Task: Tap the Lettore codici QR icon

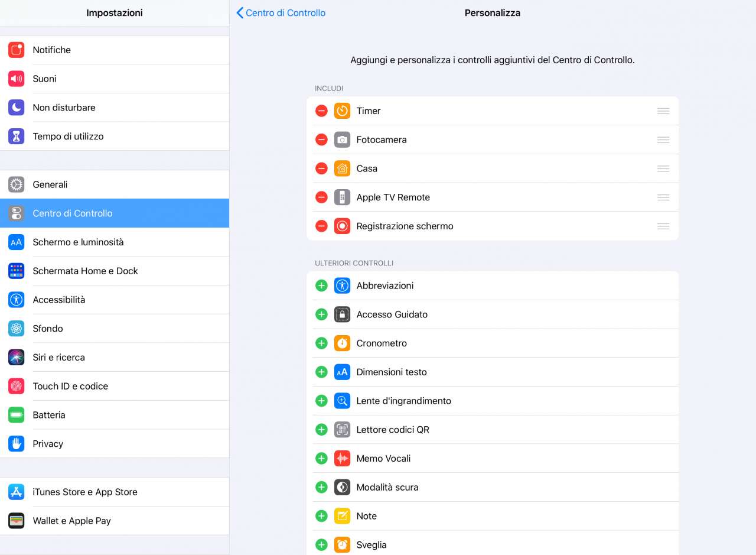Action: [x=342, y=430]
